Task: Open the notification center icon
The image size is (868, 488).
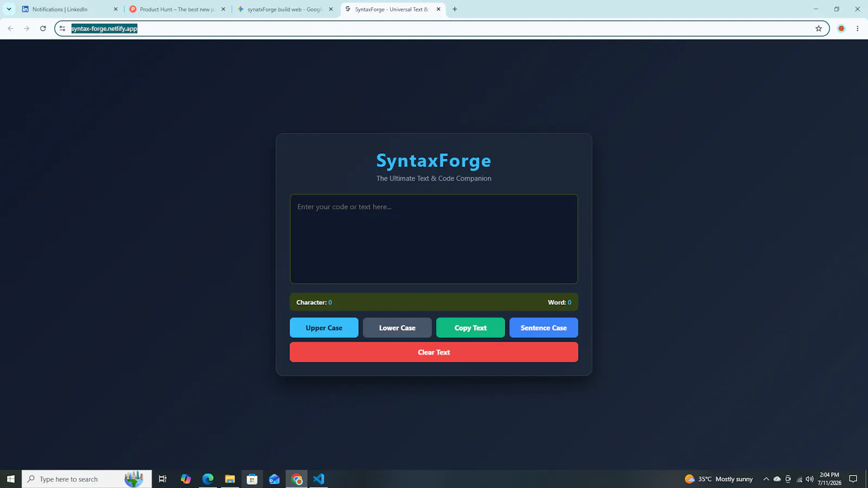Action: coord(853,479)
